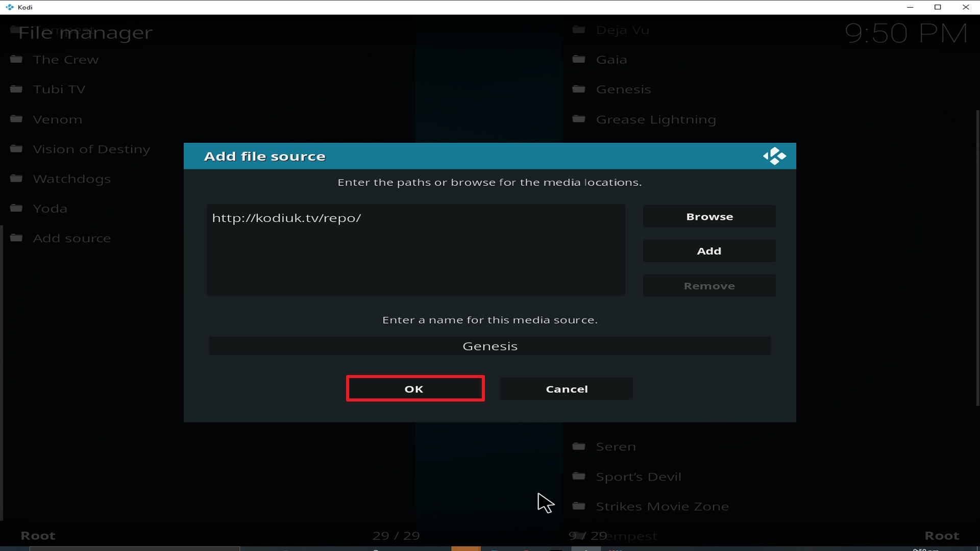
Task: Open Yoda folder icon
Action: coord(16,208)
